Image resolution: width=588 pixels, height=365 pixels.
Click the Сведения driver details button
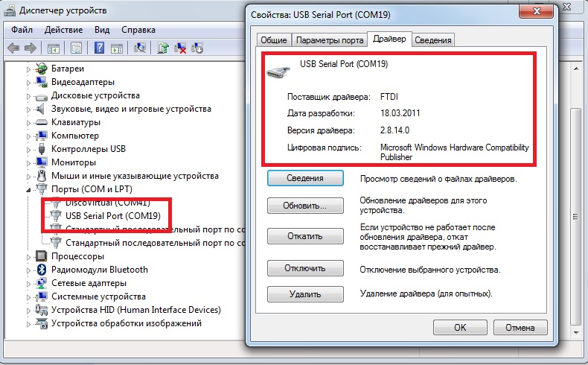(305, 178)
